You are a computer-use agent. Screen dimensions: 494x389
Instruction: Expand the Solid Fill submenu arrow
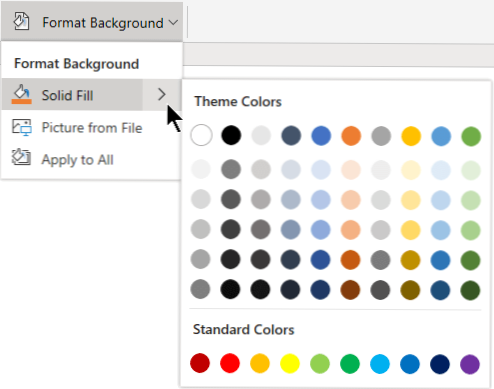click(x=162, y=95)
